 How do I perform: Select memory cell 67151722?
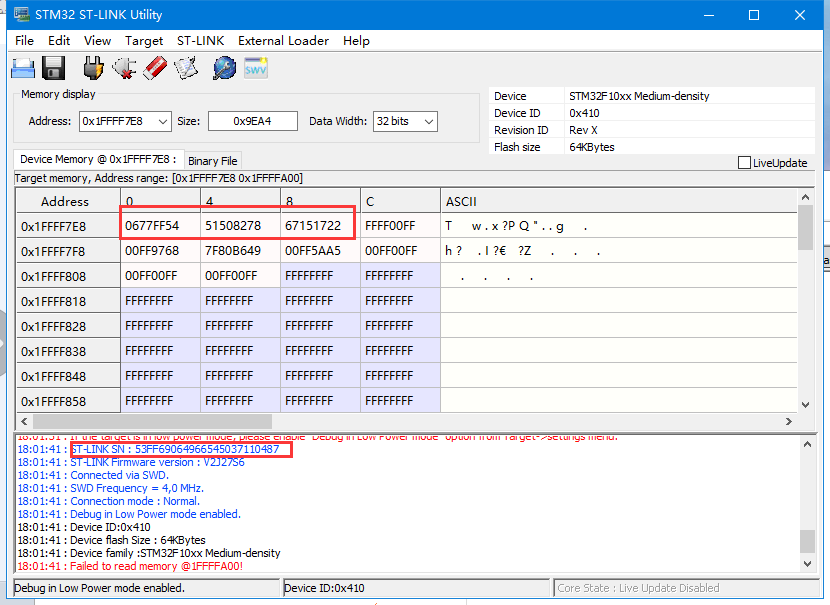[x=320, y=226]
